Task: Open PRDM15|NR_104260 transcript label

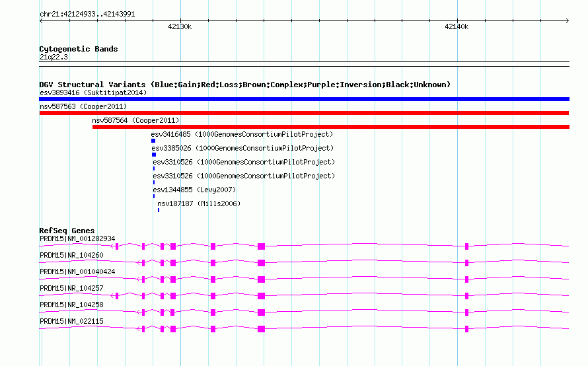Action: tap(71, 255)
